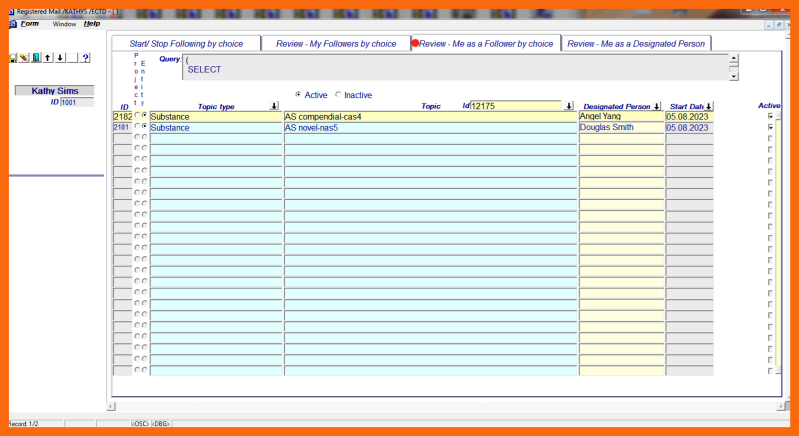
Task: Click Record 1/2 status bar entry
Action: coord(23,424)
